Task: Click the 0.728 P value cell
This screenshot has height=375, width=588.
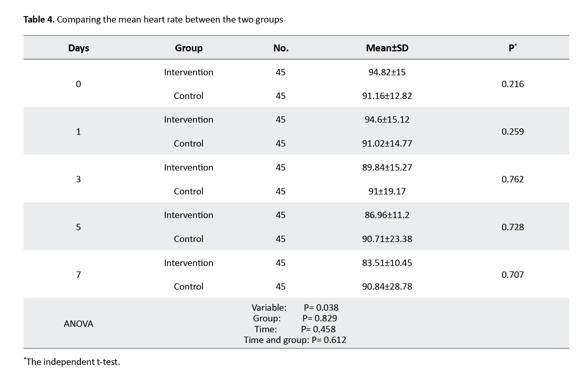Action: coord(512,227)
